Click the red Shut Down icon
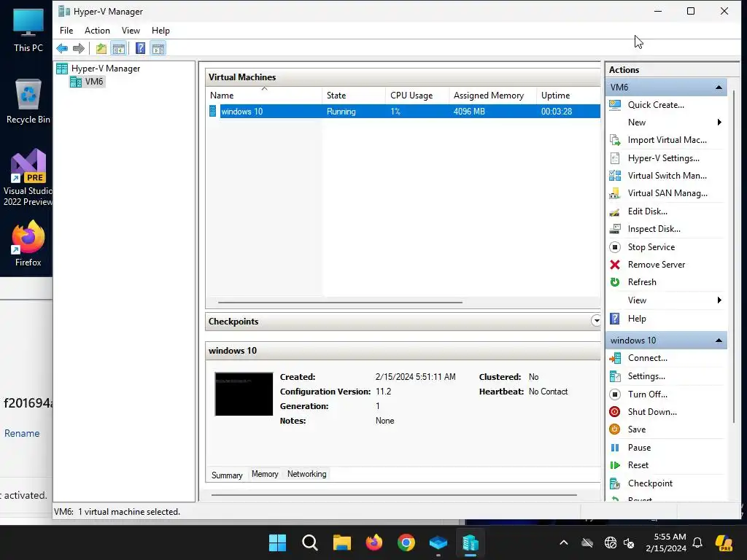The width and height of the screenshot is (747, 560). (x=615, y=412)
